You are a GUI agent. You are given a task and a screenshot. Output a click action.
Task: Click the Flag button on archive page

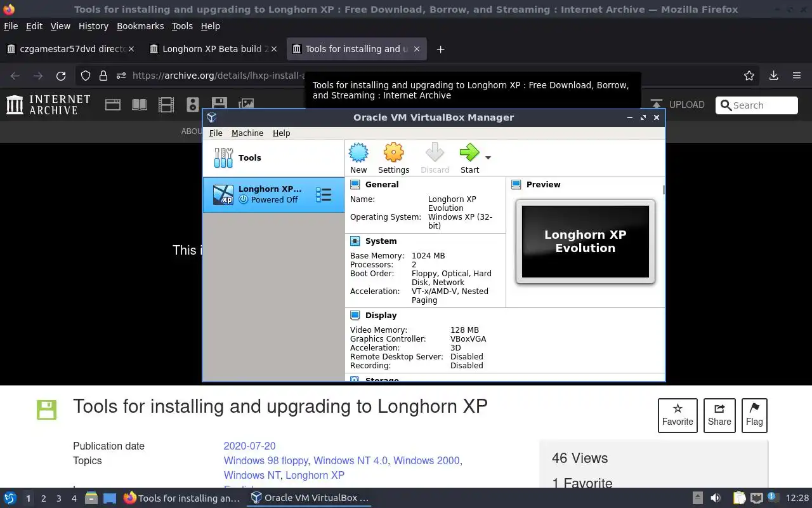pyautogui.click(x=754, y=415)
